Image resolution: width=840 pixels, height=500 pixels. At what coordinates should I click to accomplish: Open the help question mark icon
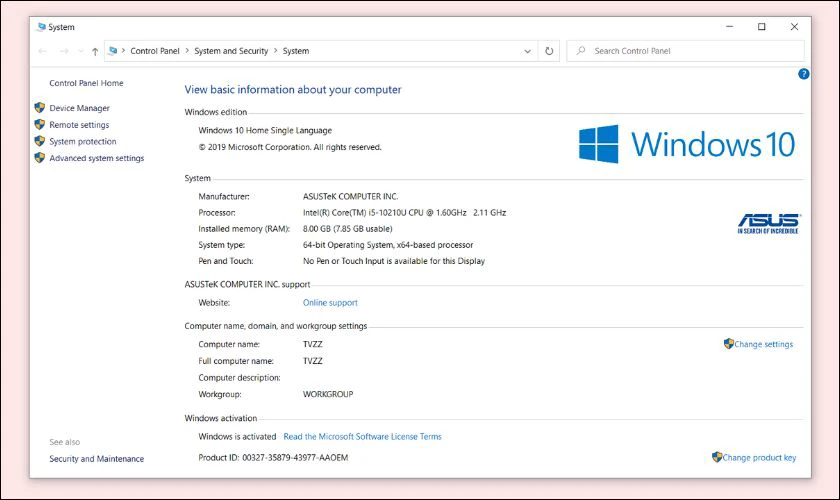[x=803, y=74]
